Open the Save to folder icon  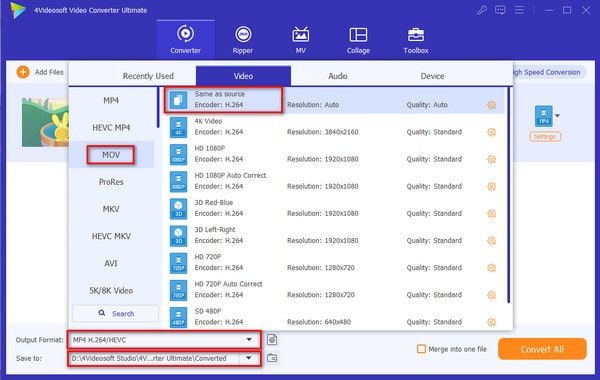(x=272, y=358)
